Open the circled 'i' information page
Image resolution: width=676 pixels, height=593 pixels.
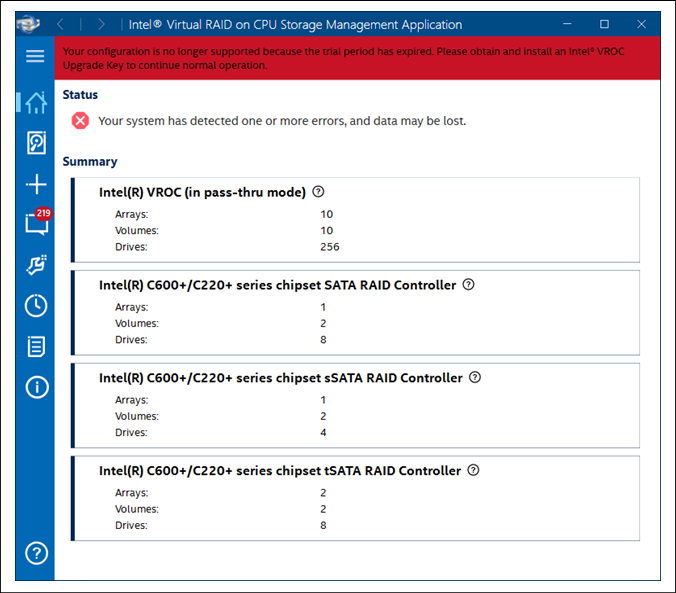(36, 387)
